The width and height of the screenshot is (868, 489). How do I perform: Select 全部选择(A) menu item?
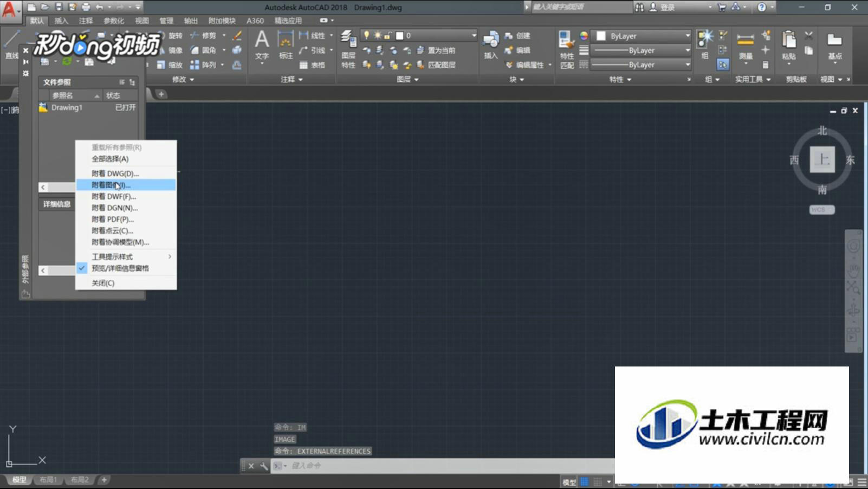(x=126, y=159)
